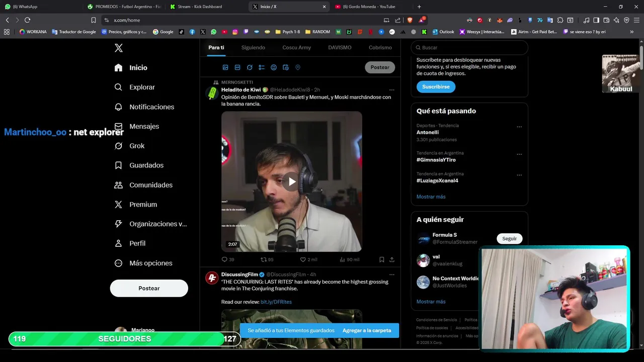Open more options for #GimnasiaYTiro trend
644x362 pixels.
519,154
